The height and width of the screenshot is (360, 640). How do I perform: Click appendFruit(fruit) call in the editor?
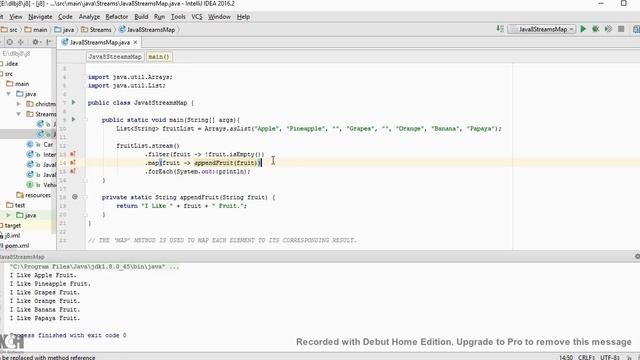pos(226,163)
